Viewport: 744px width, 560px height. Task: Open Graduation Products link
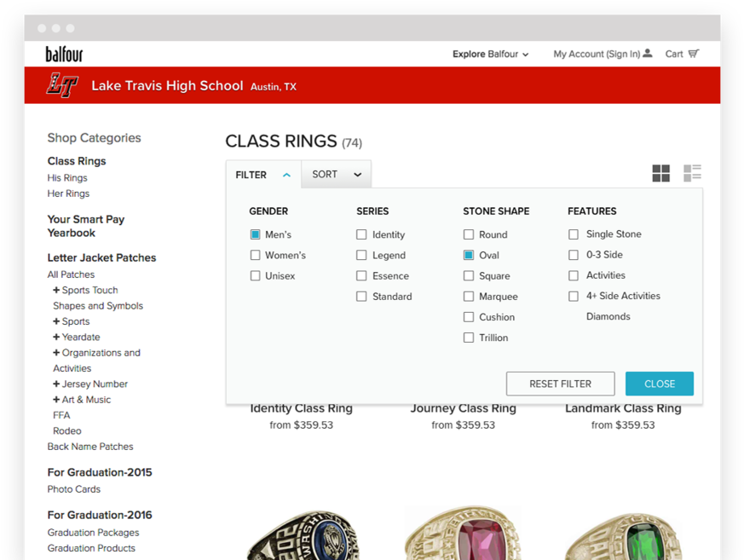(91, 548)
